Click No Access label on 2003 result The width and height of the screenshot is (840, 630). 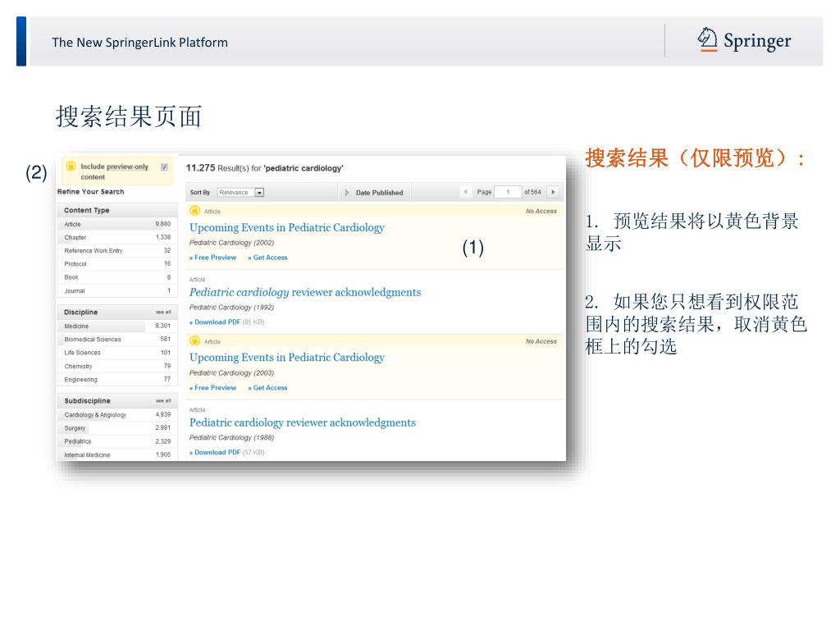541,341
